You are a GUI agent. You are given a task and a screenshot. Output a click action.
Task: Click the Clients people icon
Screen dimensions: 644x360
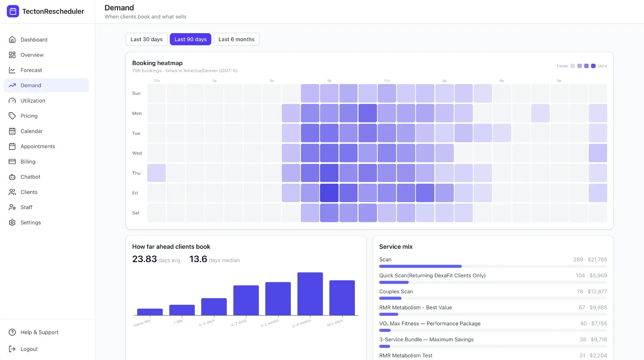point(12,192)
